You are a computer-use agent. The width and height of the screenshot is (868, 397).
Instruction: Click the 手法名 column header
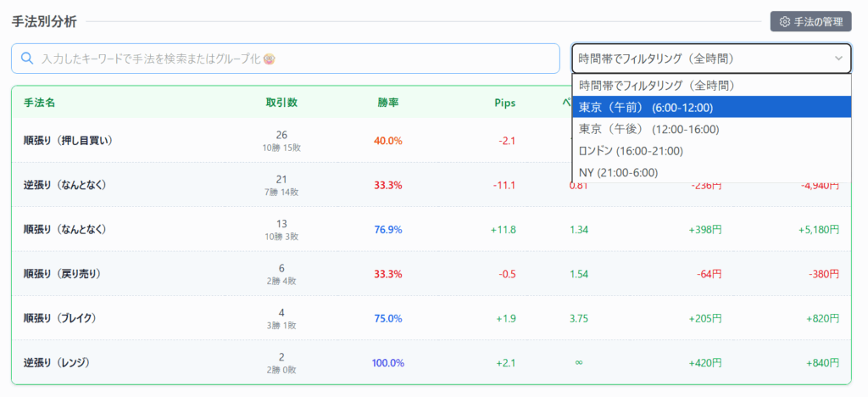coord(39,103)
